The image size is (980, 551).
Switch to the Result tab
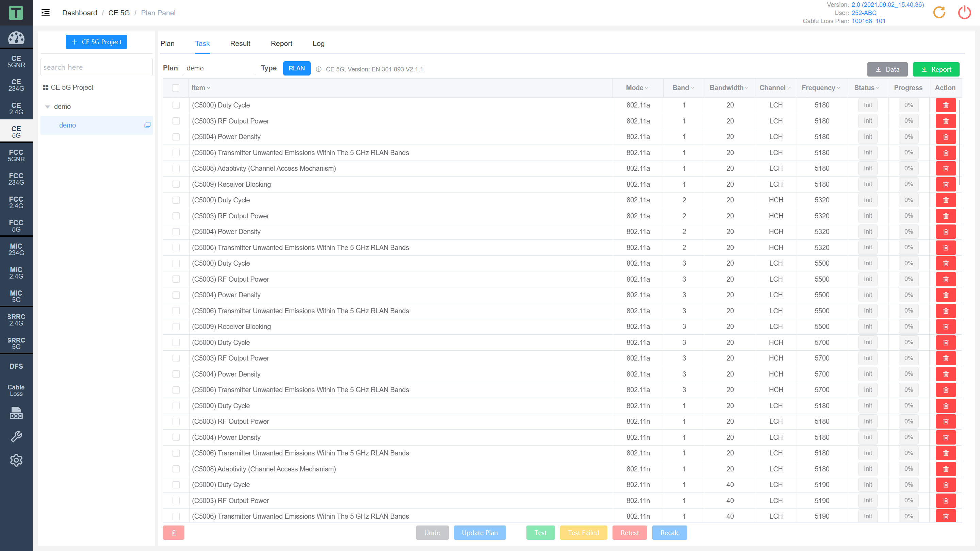240,43
